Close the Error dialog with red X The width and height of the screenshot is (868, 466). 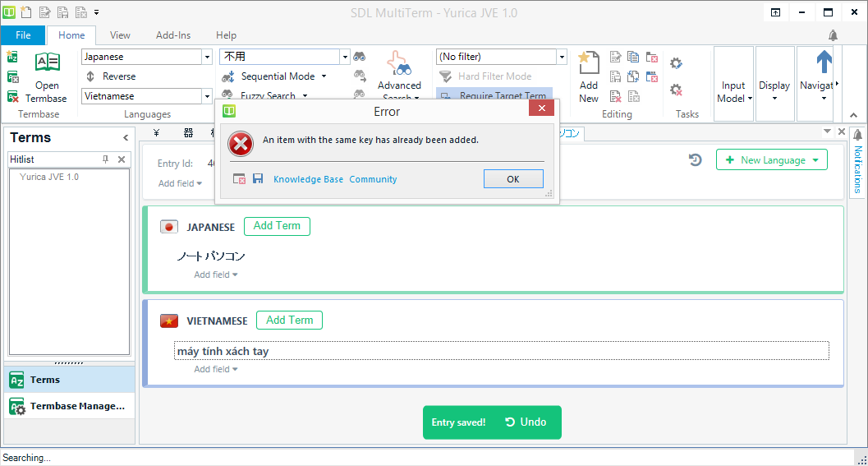point(541,108)
